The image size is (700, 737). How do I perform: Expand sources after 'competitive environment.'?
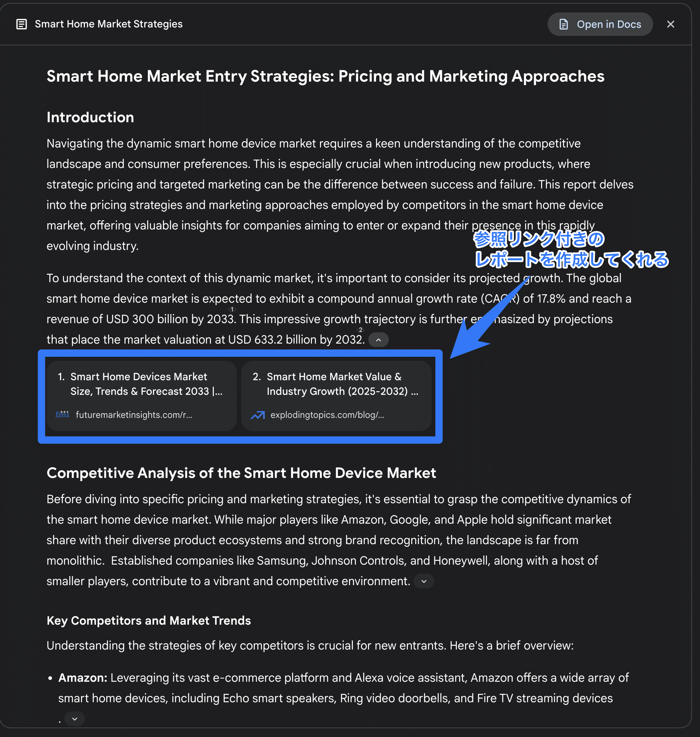click(424, 581)
